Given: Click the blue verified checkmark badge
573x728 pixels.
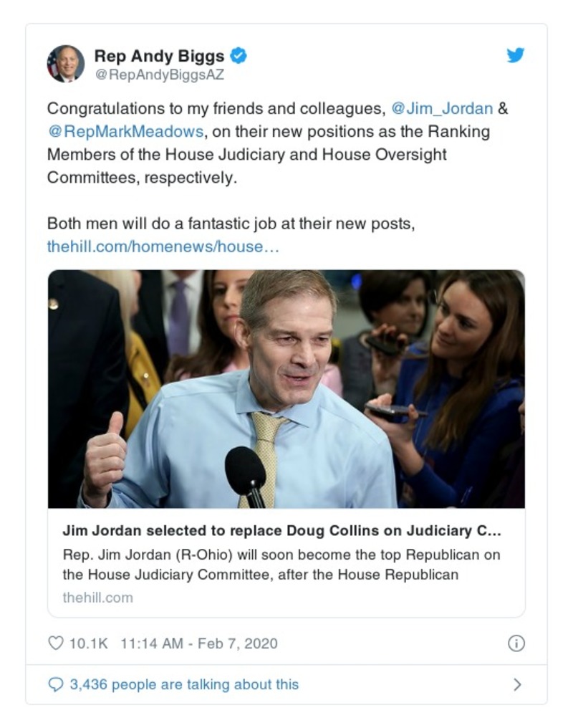Looking at the screenshot, I should (239, 55).
